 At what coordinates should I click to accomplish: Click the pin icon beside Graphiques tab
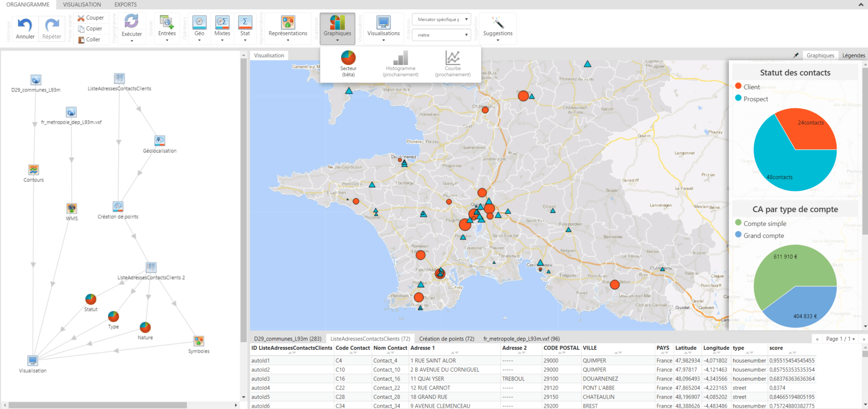click(x=796, y=55)
